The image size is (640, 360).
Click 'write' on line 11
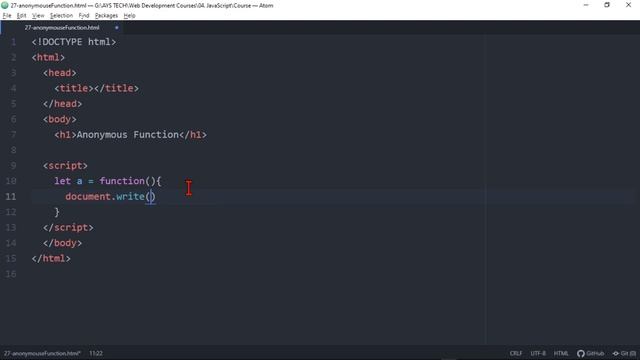pyautogui.click(x=130, y=196)
